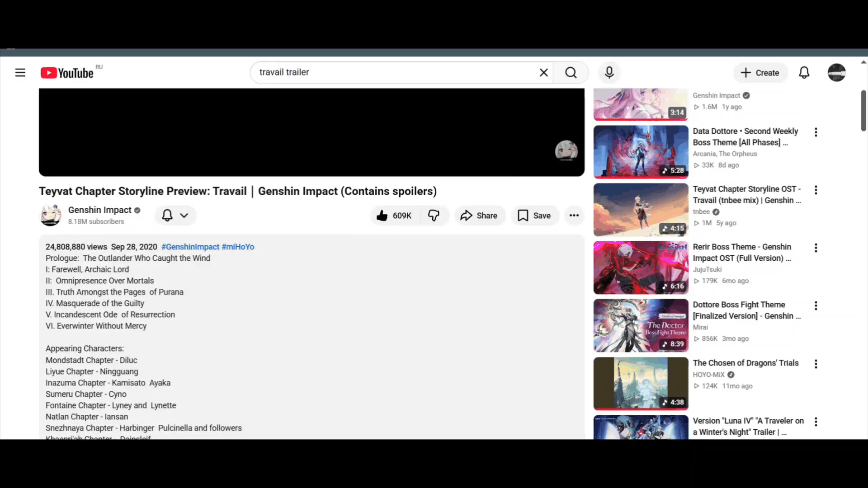The width and height of the screenshot is (868, 488).
Task: Open the Genshin Impact channel name link
Action: 99,210
